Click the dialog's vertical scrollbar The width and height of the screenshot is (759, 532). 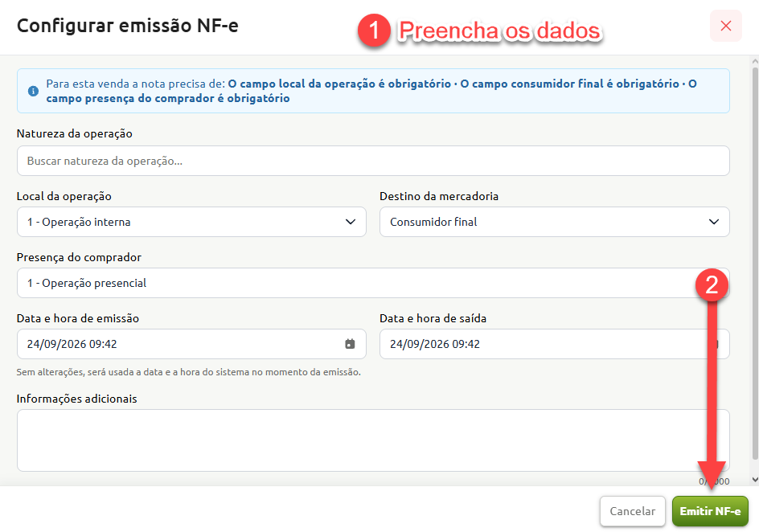[x=755, y=264]
